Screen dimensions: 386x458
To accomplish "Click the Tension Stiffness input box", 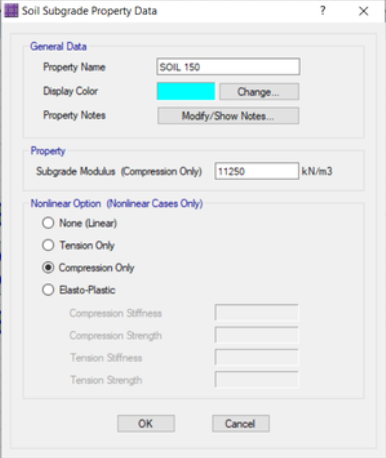I will [257, 357].
